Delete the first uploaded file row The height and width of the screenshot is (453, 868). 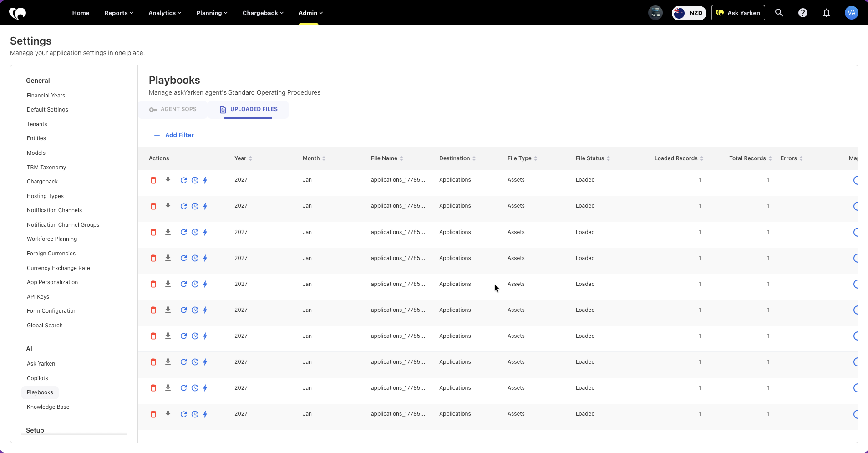[x=153, y=180]
